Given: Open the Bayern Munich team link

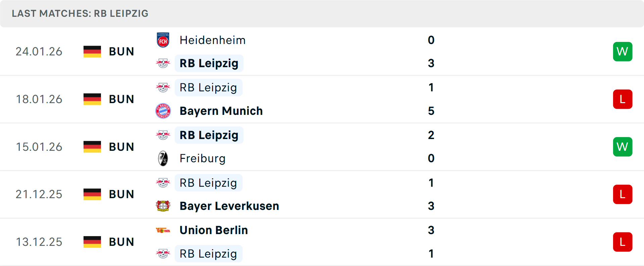Looking at the screenshot, I should point(221,111).
